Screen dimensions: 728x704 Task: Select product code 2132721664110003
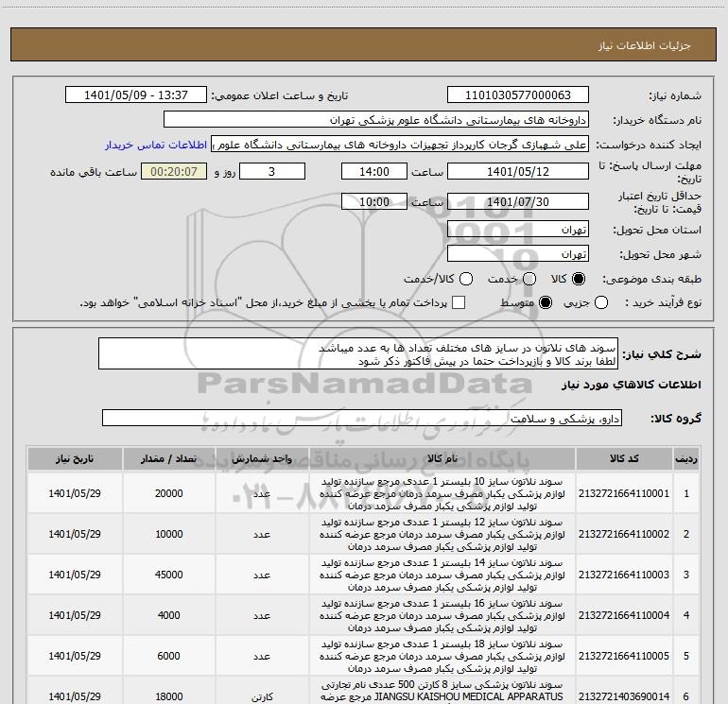(624, 575)
